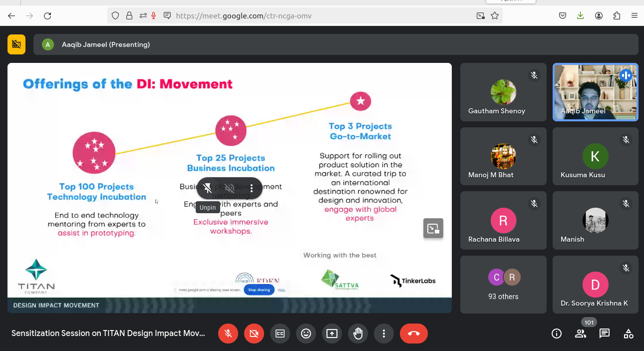Raise your hand

(358, 334)
